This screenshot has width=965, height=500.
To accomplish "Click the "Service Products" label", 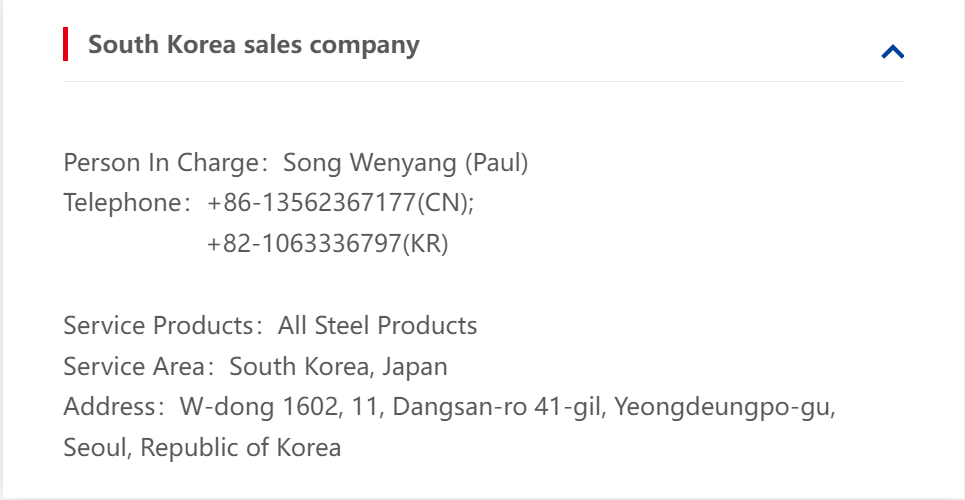I will (157, 326).
